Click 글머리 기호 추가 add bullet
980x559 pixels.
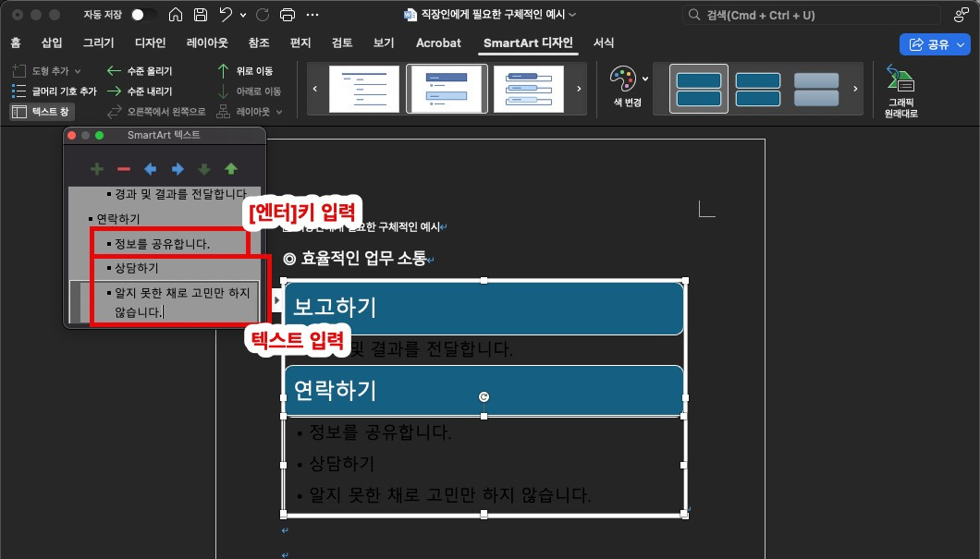click(55, 91)
